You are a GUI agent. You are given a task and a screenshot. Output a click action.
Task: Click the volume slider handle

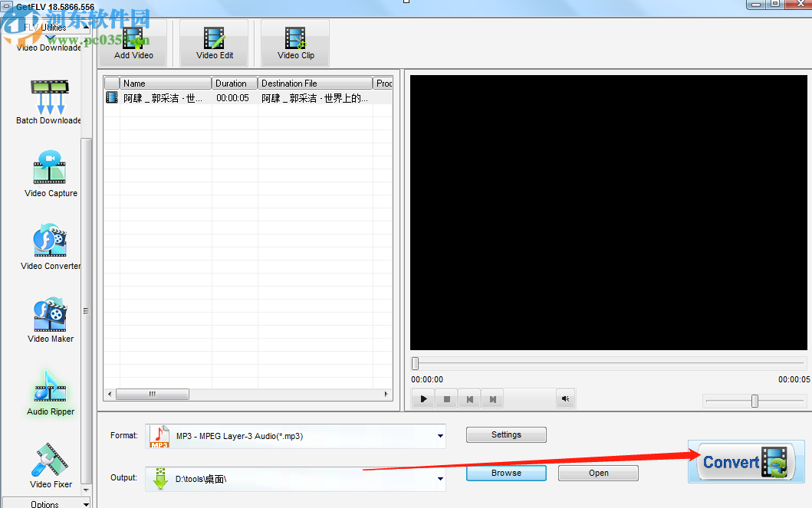(x=754, y=401)
